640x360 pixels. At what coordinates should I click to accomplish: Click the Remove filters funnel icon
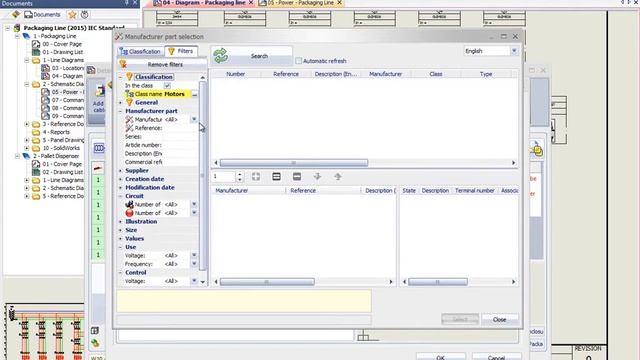(123, 64)
